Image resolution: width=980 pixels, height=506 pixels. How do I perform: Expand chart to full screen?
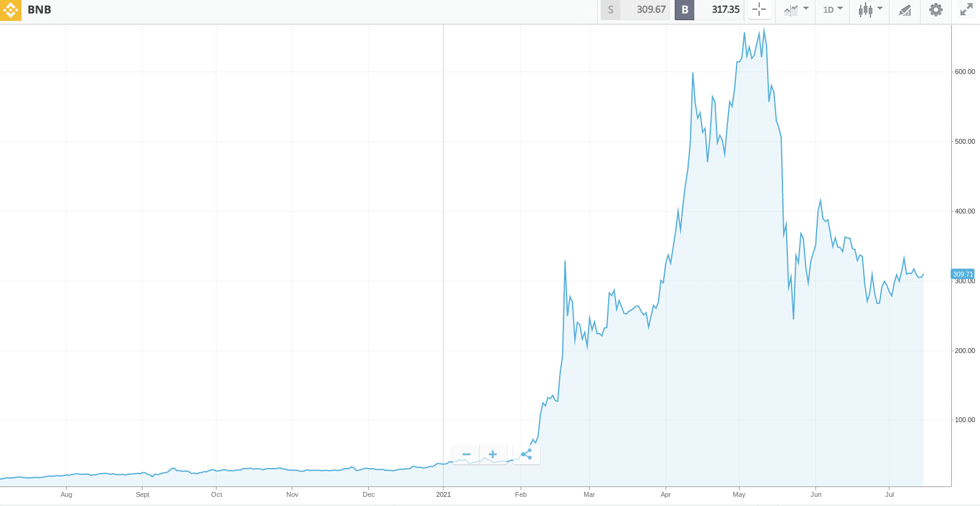tap(967, 10)
